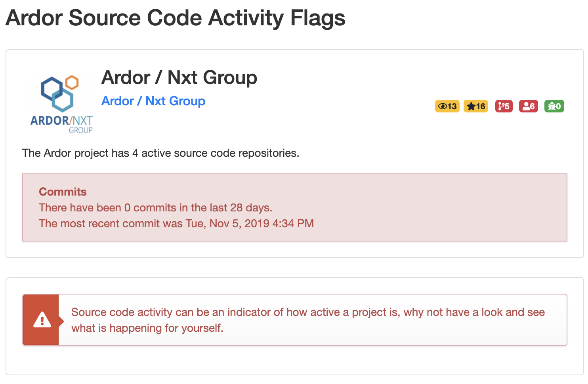588x384 pixels.
Task: Click the open issues bug badge showing 0
Action: (554, 106)
